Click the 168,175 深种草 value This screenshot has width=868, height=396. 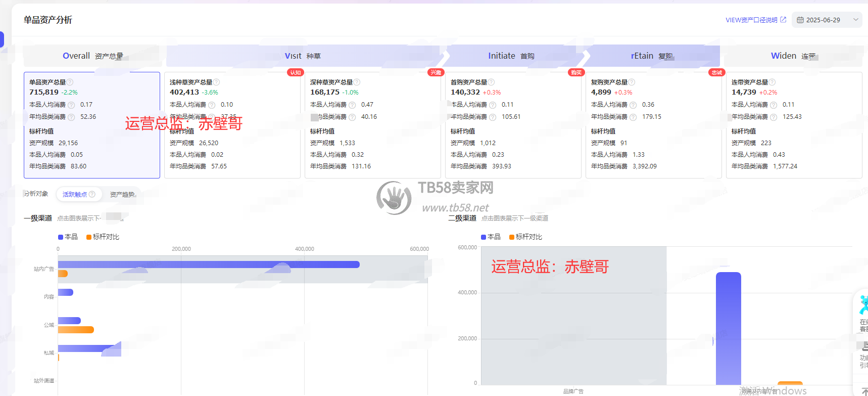point(325,92)
